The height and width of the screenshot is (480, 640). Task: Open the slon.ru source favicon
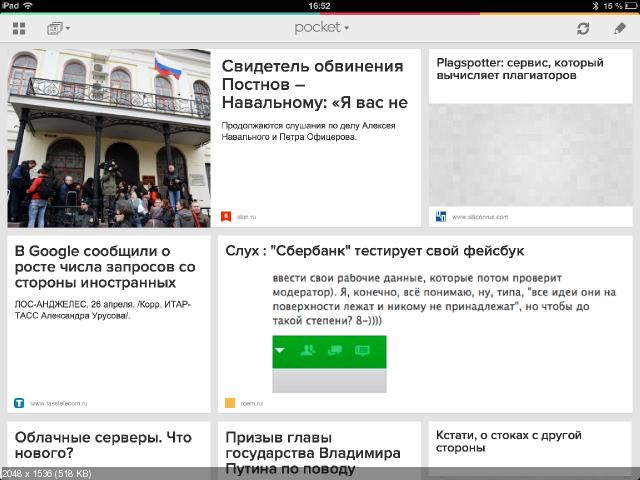[226, 216]
